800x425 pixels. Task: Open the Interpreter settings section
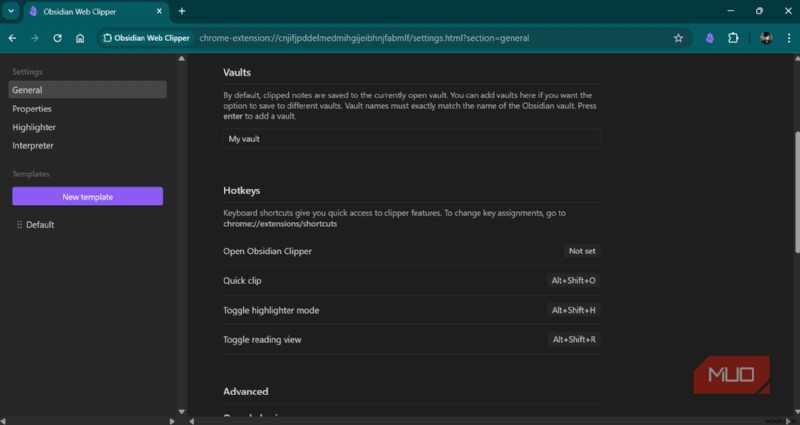pyautogui.click(x=33, y=145)
